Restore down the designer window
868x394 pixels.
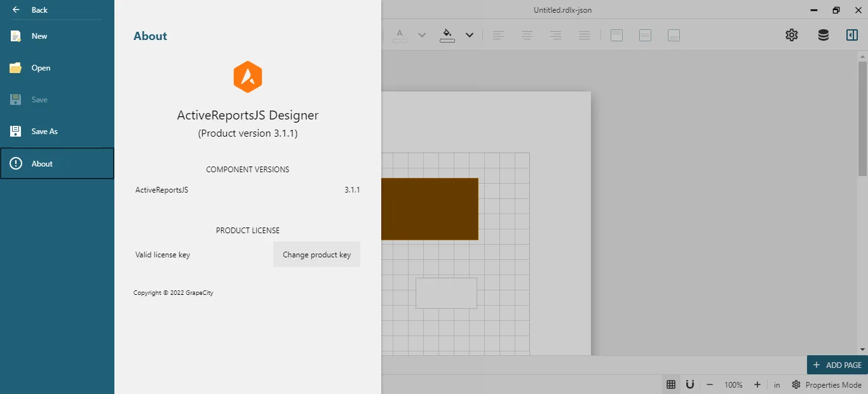tap(836, 10)
